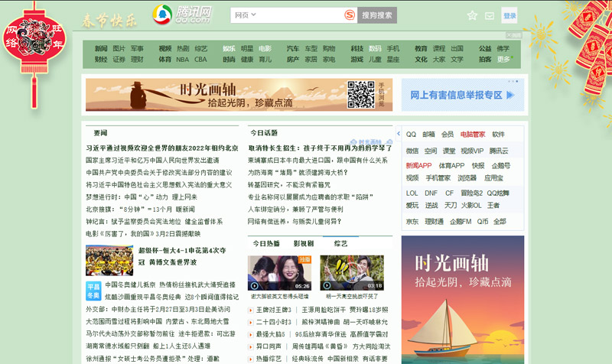Open the 谢大脚 video thumbnail

coord(279,273)
